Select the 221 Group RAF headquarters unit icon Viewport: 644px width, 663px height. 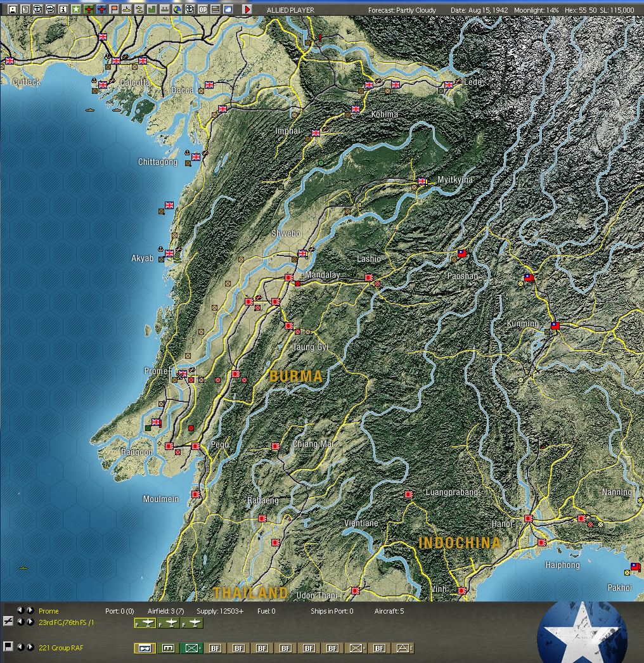pos(145,648)
